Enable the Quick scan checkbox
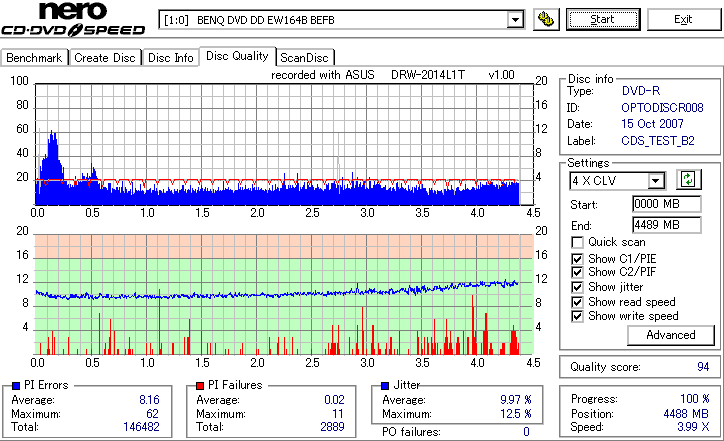Viewport: 724px width, 441px height. (577, 242)
